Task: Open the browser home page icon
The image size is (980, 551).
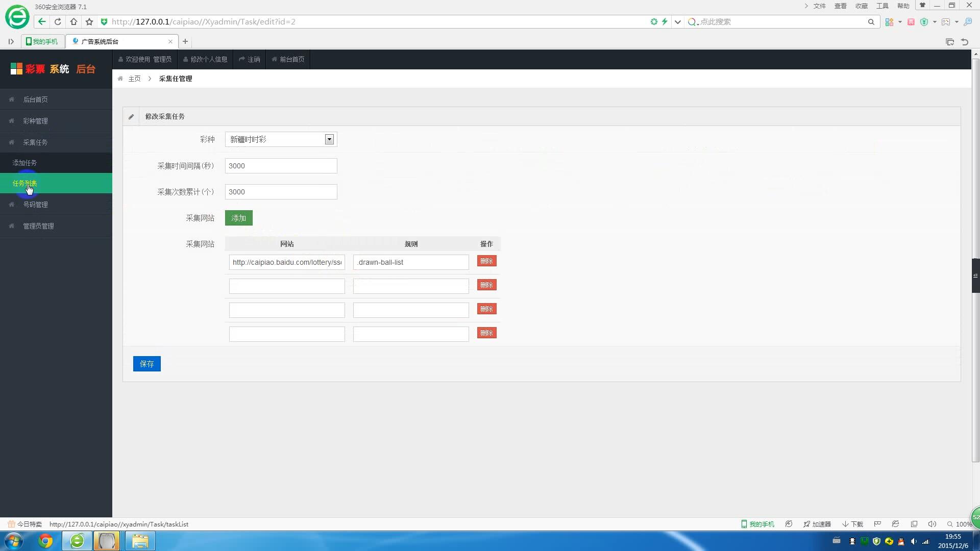Action: (73, 21)
